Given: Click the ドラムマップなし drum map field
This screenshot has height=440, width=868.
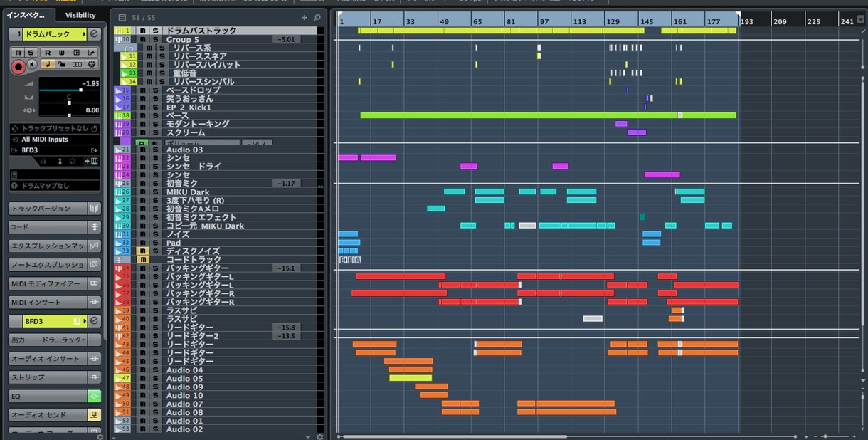Looking at the screenshot, I should point(55,186).
